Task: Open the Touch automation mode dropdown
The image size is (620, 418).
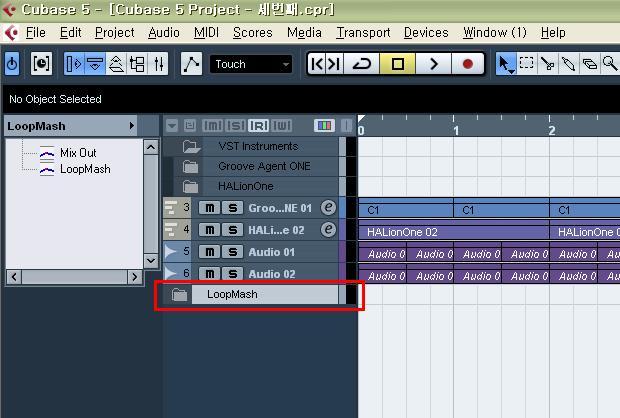Action: coord(251,64)
